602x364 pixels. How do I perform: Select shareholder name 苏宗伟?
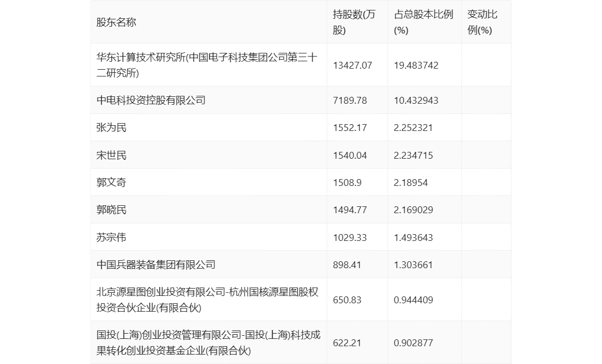coord(111,237)
